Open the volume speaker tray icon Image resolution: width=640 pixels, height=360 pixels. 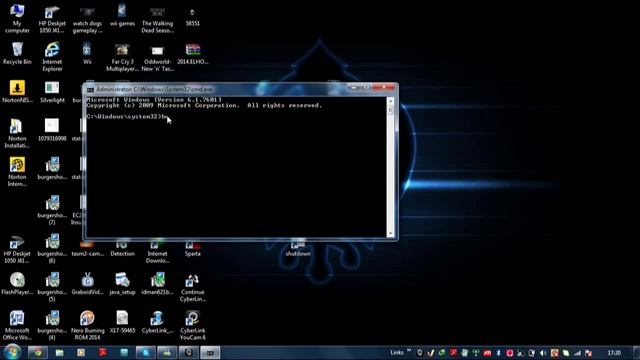[543, 353]
